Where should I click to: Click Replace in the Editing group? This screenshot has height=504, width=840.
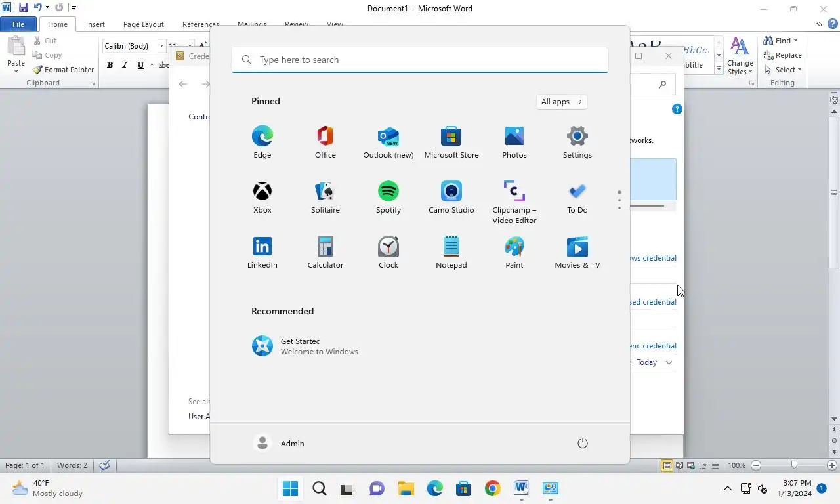point(782,55)
